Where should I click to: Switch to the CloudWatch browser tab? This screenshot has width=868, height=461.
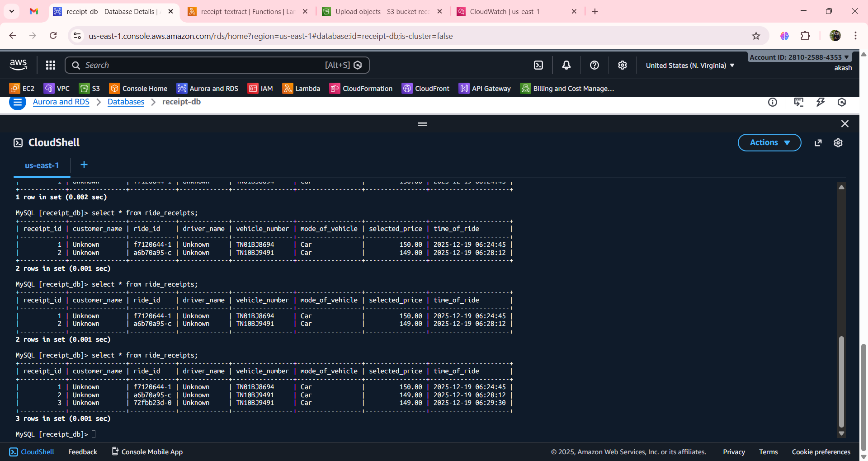pyautogui.click(x=504, y=11)
